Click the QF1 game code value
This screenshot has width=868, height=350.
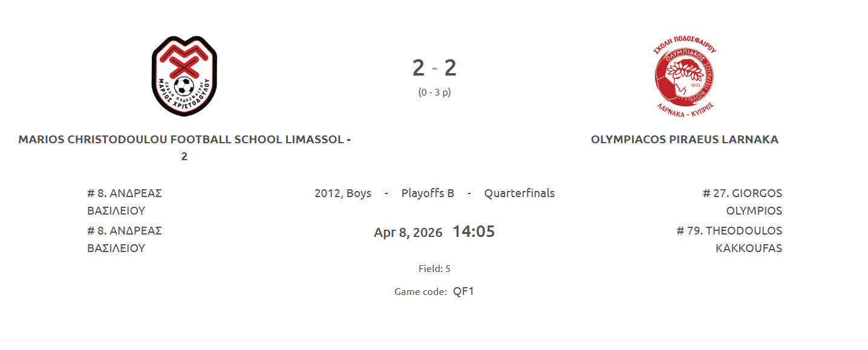(x=463, y=291)
